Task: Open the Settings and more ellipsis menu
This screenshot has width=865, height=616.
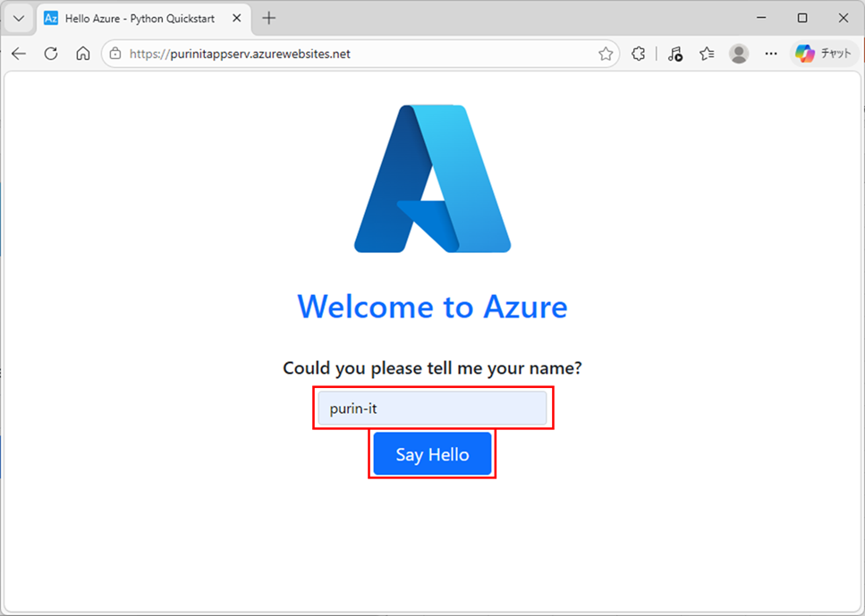Action: (771, 54)
